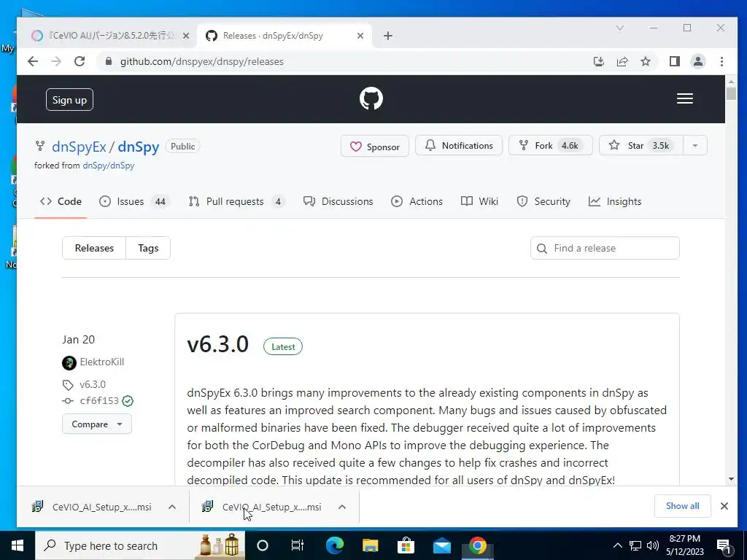This screenshot has width=747, height=560.
Task: Open the Discussions tab
Action: 338,201
